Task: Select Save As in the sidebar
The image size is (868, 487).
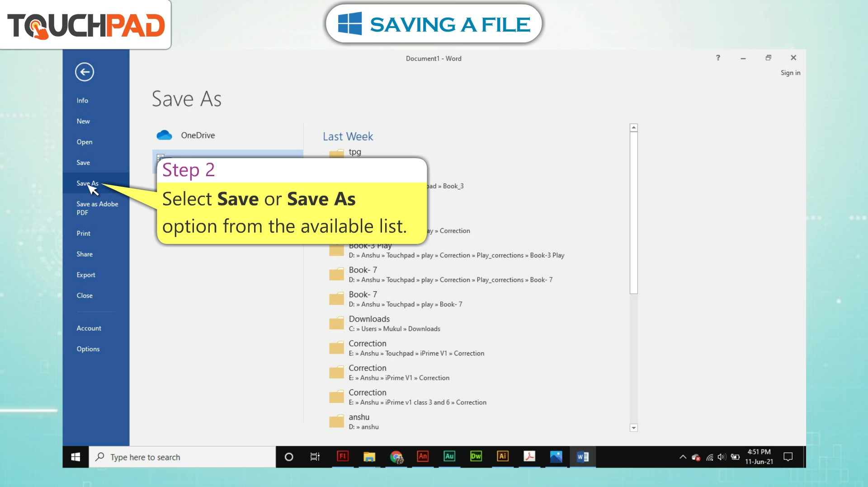Action: click(87, 183)
